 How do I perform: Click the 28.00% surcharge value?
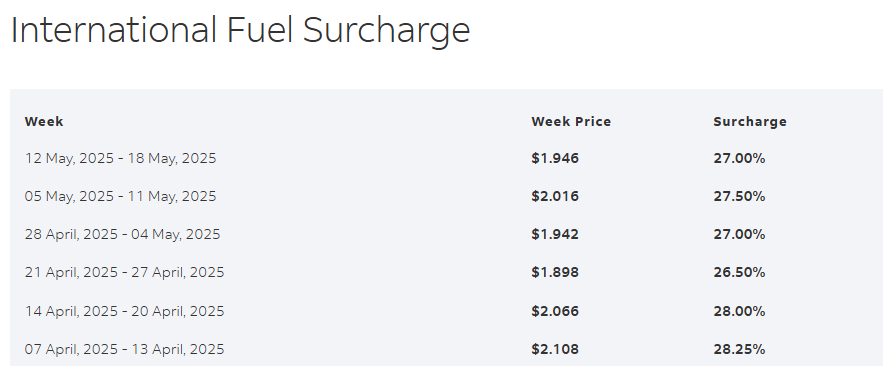(x=739, y=311)
